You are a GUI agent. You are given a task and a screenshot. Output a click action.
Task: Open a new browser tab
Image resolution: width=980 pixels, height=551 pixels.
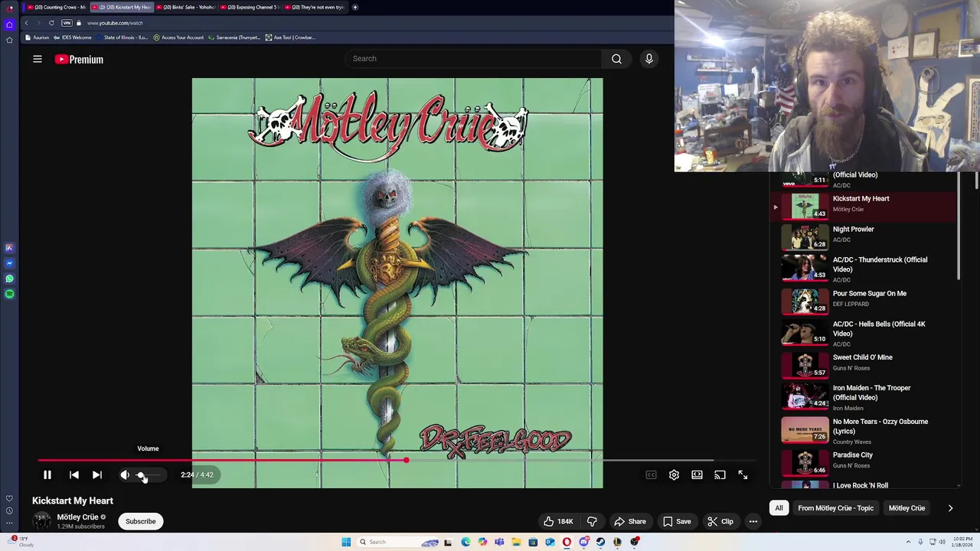coord(354,7)
